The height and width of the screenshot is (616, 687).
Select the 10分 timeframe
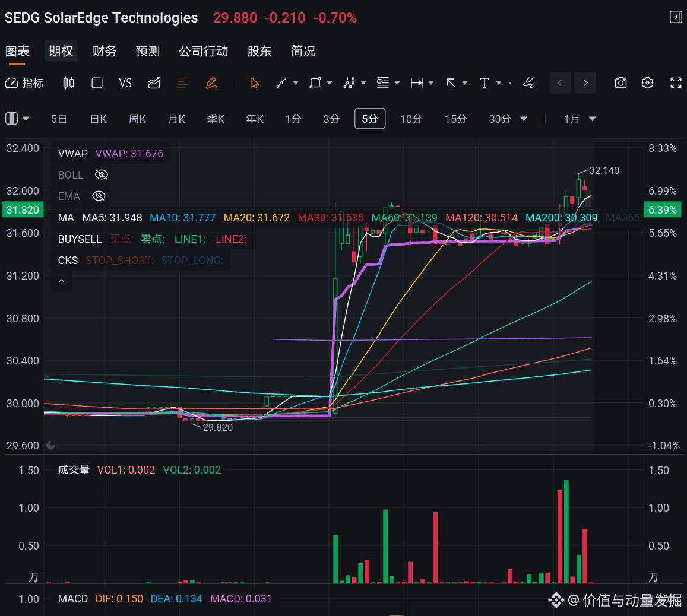[x=411, y=119]
